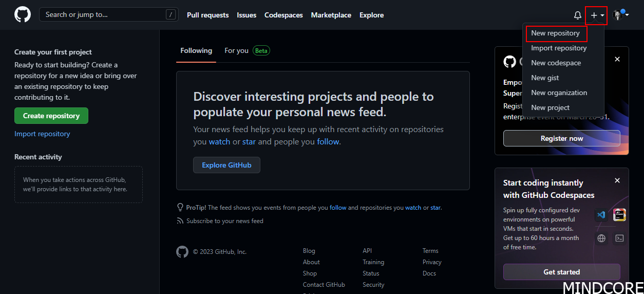
Task: Open the user avatar profile menu
Action: click(x=620, y=15)
